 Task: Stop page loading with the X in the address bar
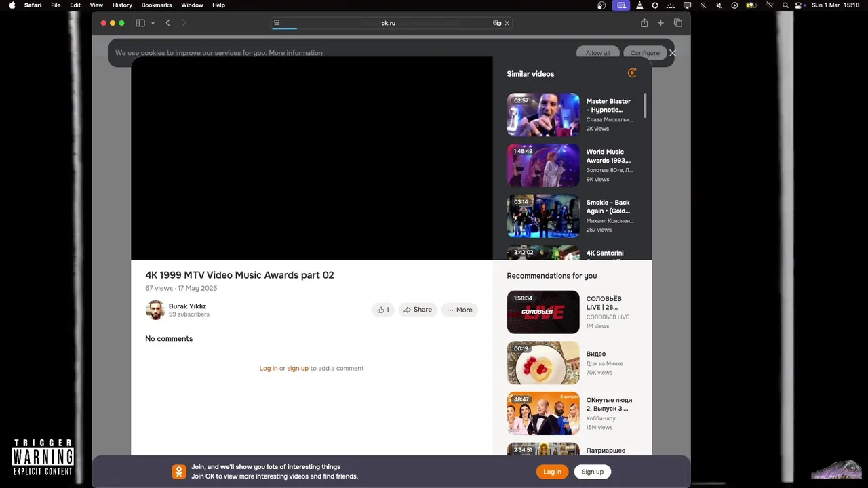click(x=507, y=23)
